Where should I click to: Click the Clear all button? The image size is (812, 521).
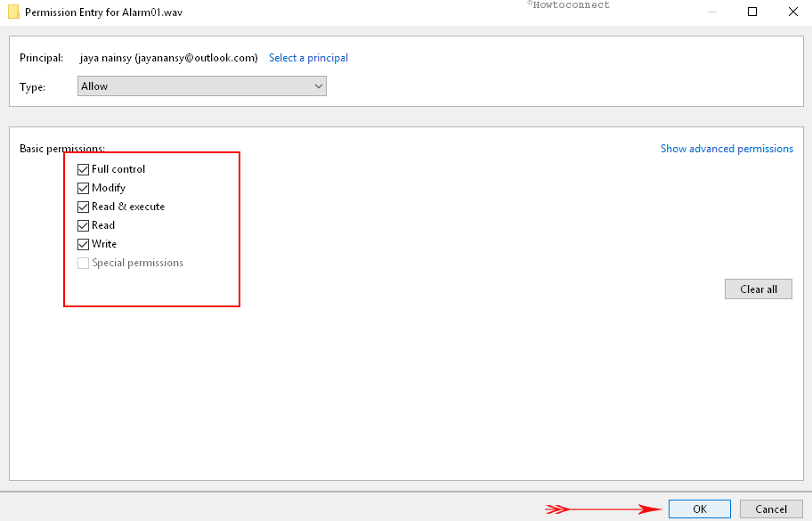pyautogui.click(x=759, y=289)
